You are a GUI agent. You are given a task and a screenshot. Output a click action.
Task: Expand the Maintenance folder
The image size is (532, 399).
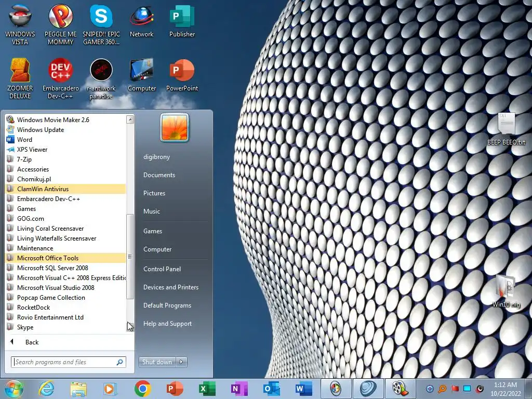pyautogui.click(x=66, y=248)
